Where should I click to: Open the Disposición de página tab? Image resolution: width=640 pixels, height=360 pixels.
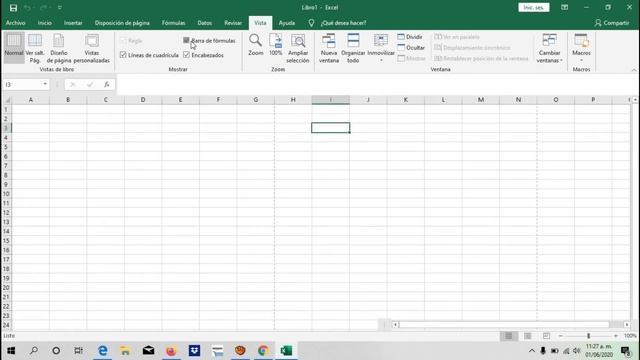point(122,23)
